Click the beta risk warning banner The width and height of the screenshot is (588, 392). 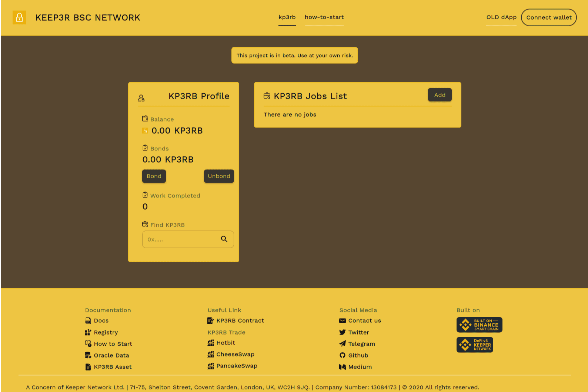pyautogui.click(x=295, y=55)
